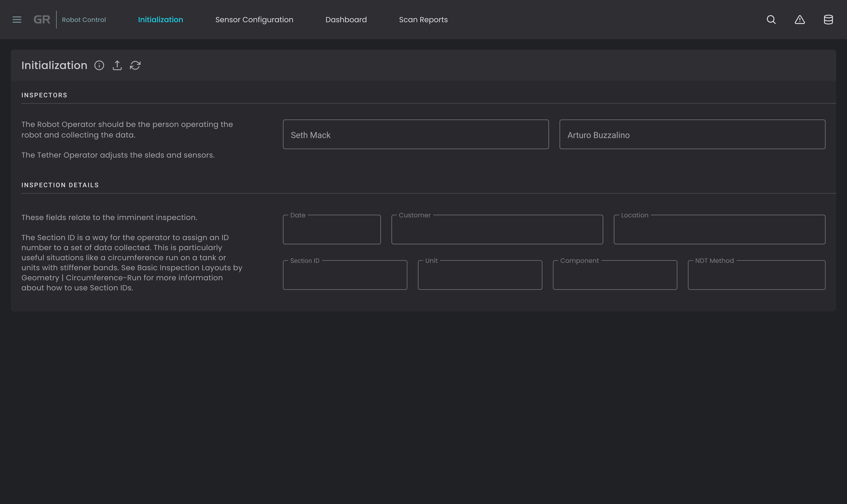
Task: Focus the Date field
Action: tap(332, 229)
